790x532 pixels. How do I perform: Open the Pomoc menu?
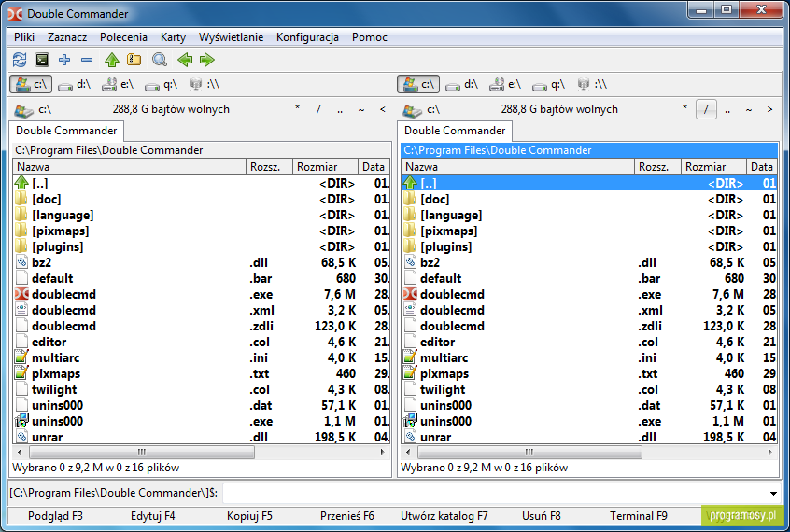[x=370, y=37]
